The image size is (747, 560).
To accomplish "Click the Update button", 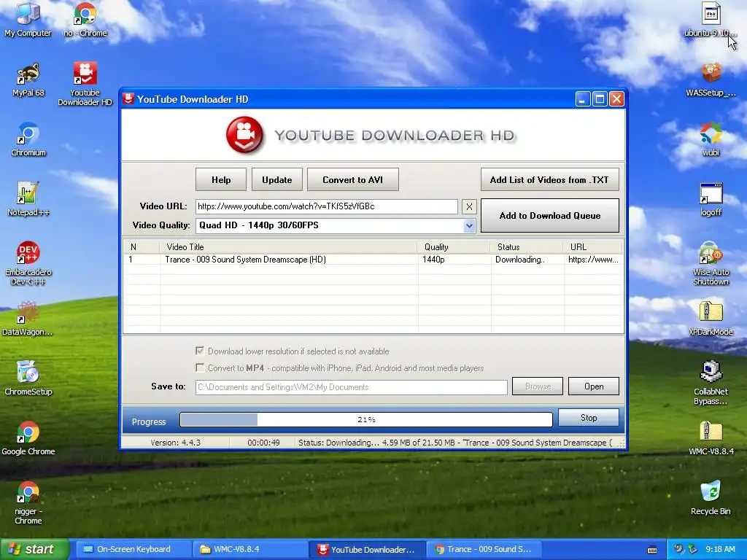I will click(276, 179).
